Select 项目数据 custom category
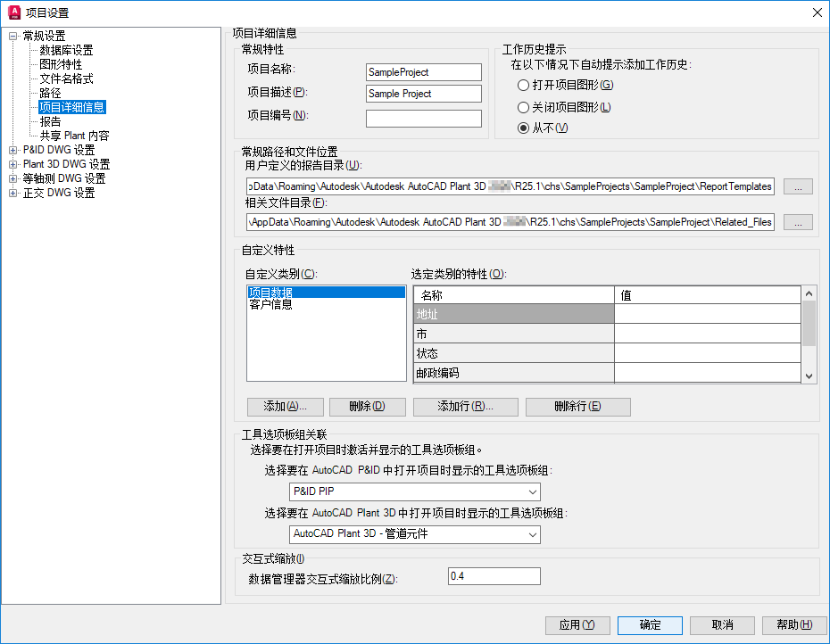This screenshot has width=830, height=644. (326, 293)
